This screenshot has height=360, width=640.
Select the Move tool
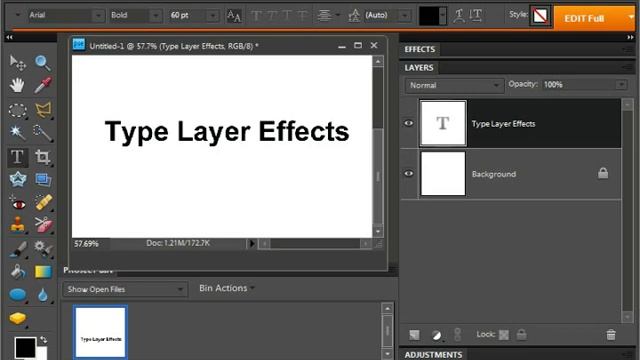tap(18, 63)
